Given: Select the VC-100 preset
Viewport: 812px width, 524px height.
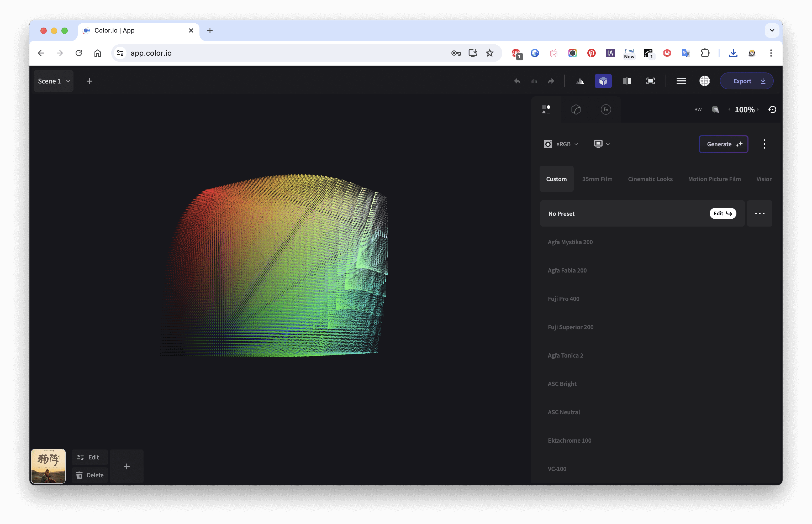Looking at the screenshot, I should pyautogui.click(x=557, y=469).
